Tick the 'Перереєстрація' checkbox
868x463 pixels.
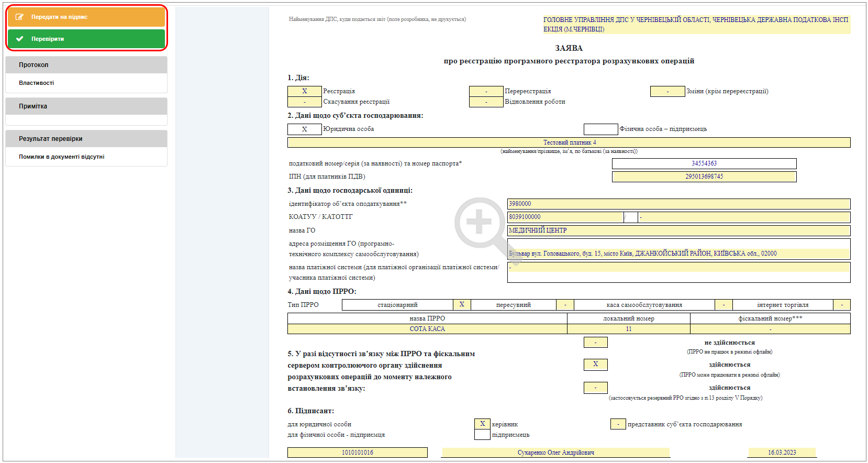pos(486,91)
